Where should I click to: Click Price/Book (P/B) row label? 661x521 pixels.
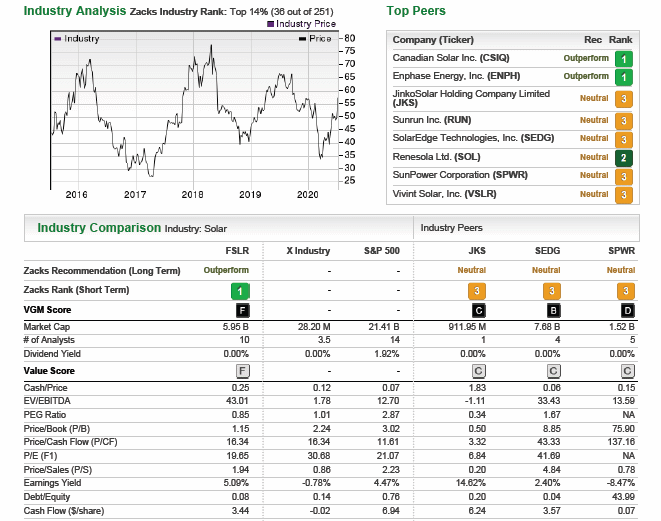[x=57, y=429]
